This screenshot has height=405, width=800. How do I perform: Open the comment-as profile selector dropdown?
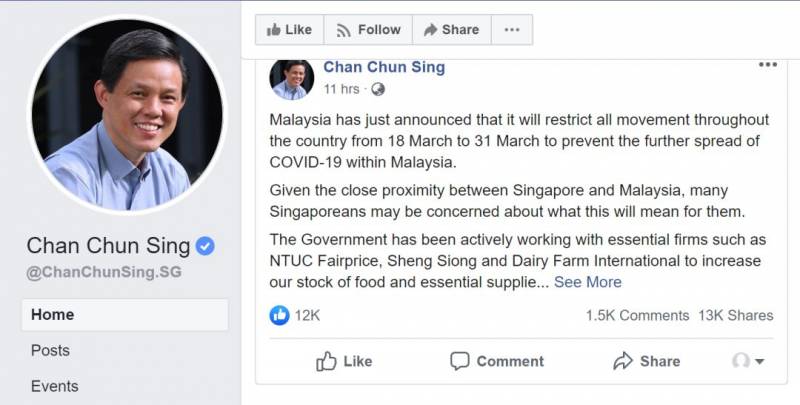pos(748,361)
